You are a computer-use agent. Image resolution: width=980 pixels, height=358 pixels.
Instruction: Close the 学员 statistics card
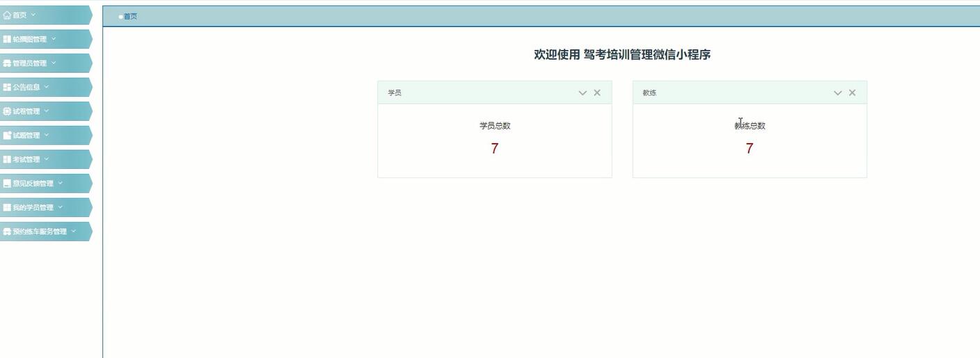[x=597, y=92]
